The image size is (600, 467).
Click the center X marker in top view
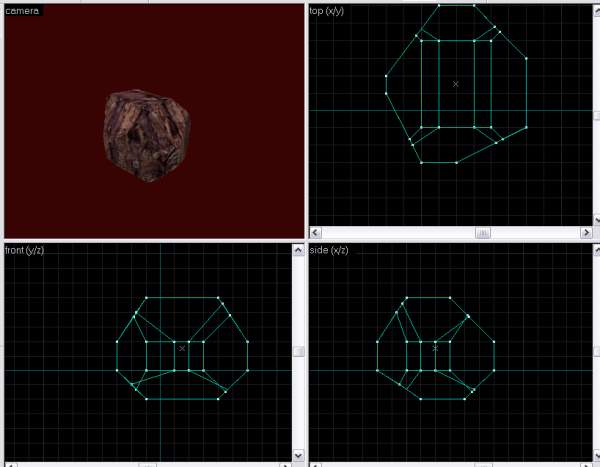(456, 84)
